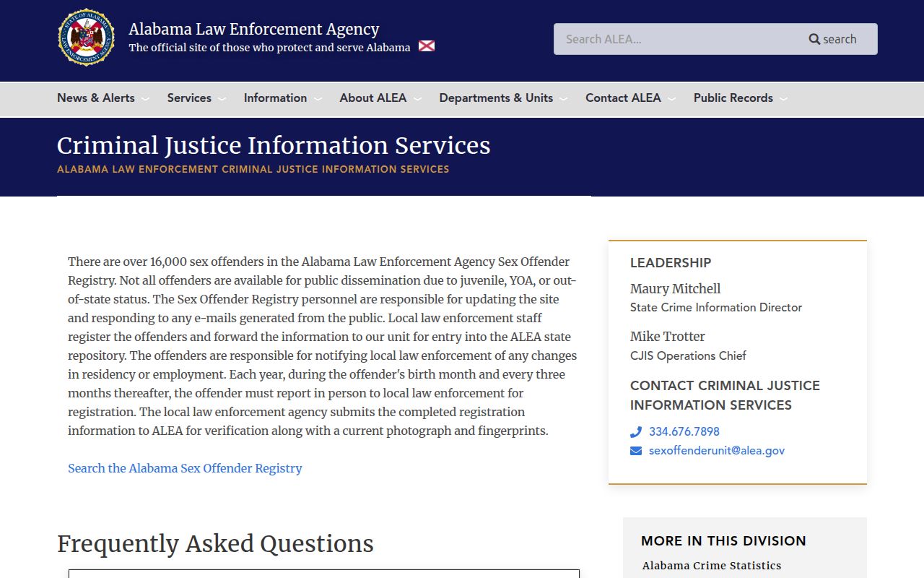The width and height of the screenshot is (924, 578).
Task: Click the phone icon beside 334.676.7898
Action: coord(636,431)
